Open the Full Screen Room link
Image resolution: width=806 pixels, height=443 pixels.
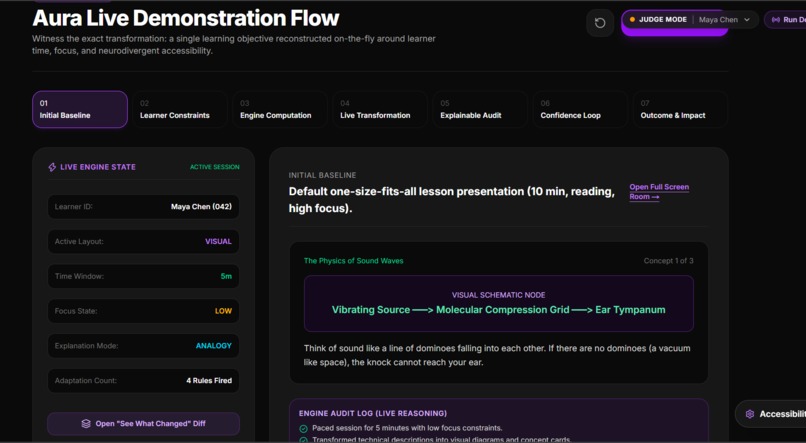pos(659,192)
